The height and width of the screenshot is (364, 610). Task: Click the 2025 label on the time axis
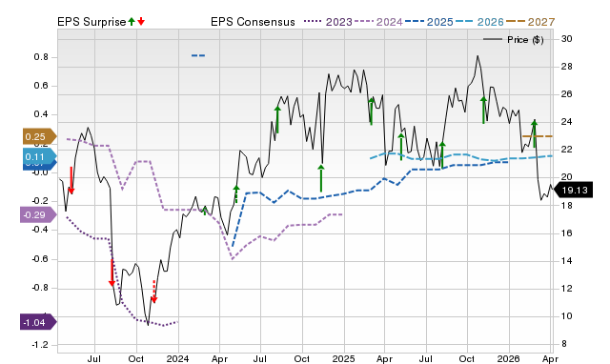[x=344, y=358]
